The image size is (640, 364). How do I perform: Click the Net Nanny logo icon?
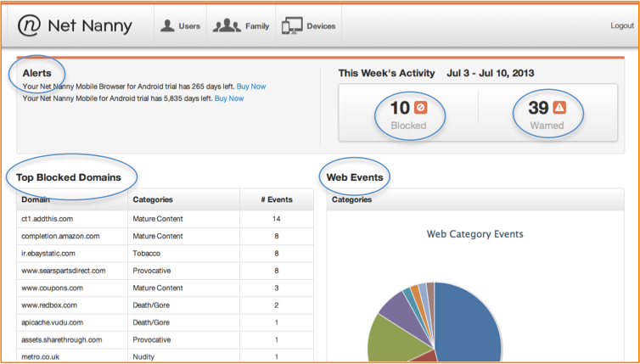tap(29, 25)
